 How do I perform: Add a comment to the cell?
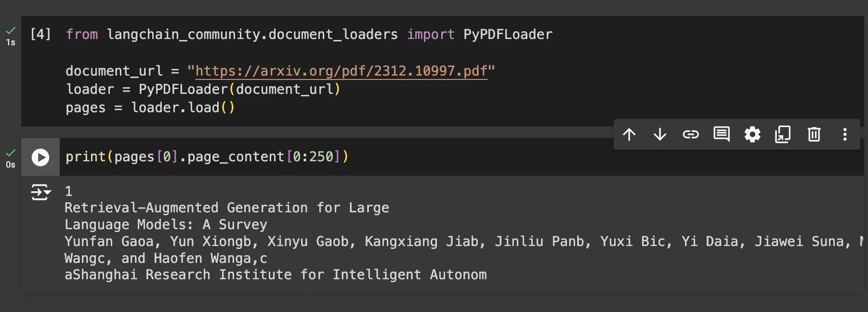point(722,134)
